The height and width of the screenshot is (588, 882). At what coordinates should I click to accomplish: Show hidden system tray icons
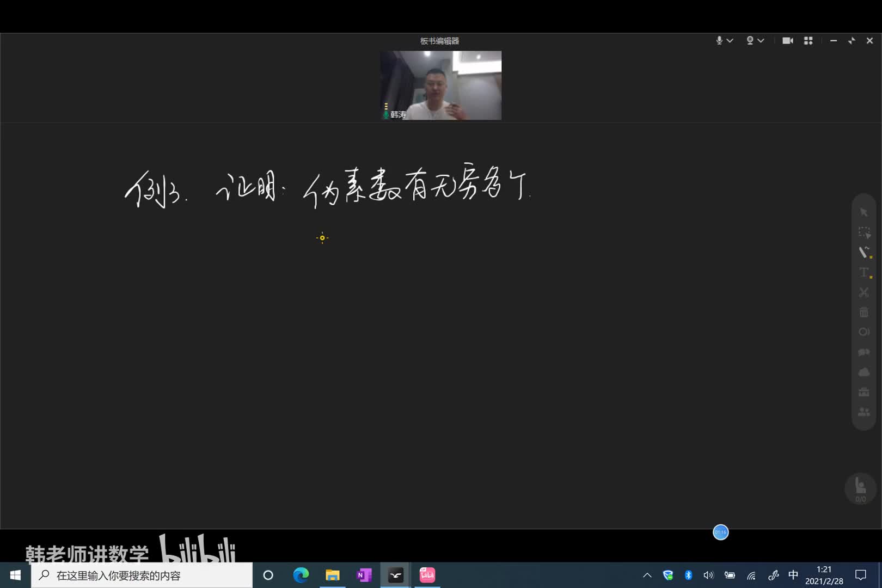coord(647,575)
